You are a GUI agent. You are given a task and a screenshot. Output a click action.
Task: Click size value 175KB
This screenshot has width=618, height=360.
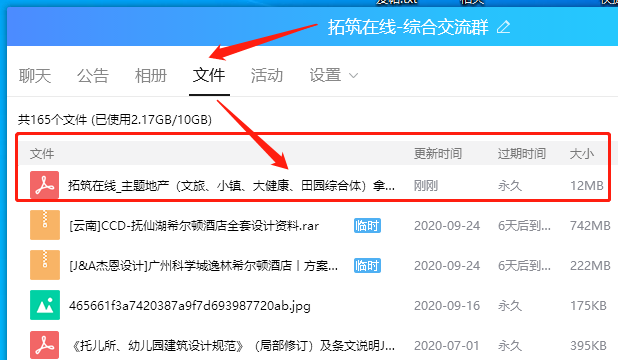[x=588, y=306]
